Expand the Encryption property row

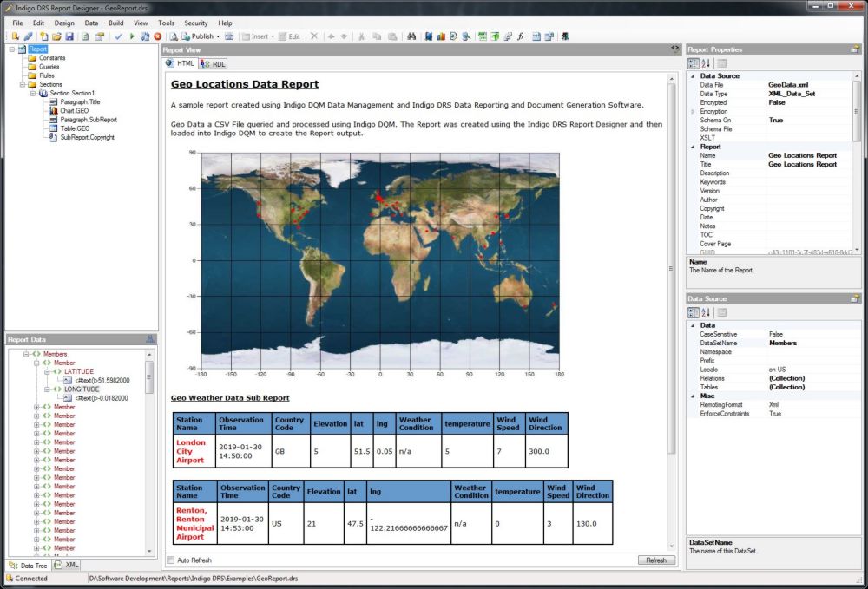693,112
